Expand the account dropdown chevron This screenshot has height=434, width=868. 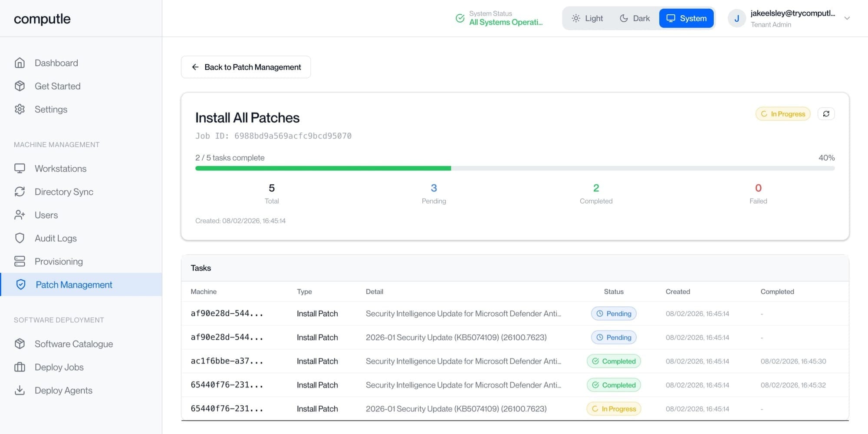(x=847, y=18)
